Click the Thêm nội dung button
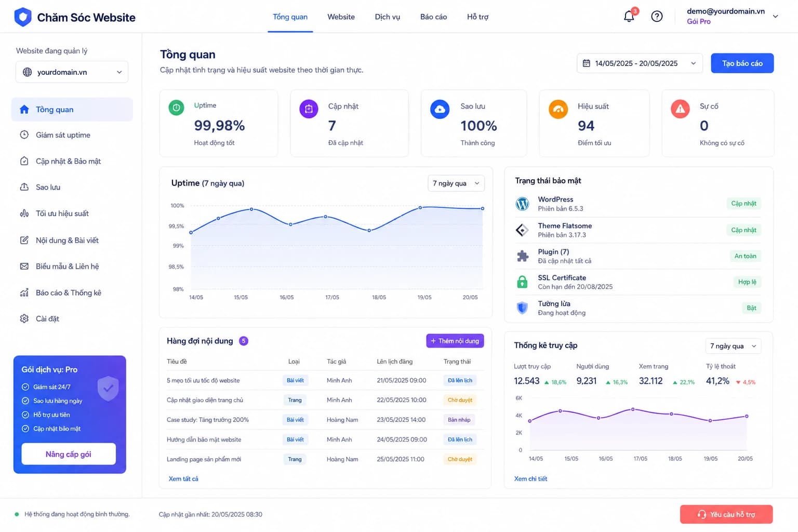This screenshot has width=798, height=532. tap(455, 341)
